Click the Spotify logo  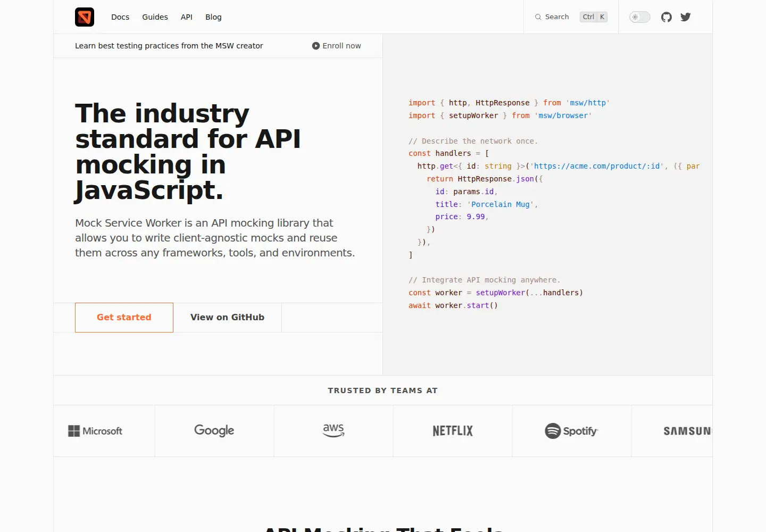(x=572, y=431)
